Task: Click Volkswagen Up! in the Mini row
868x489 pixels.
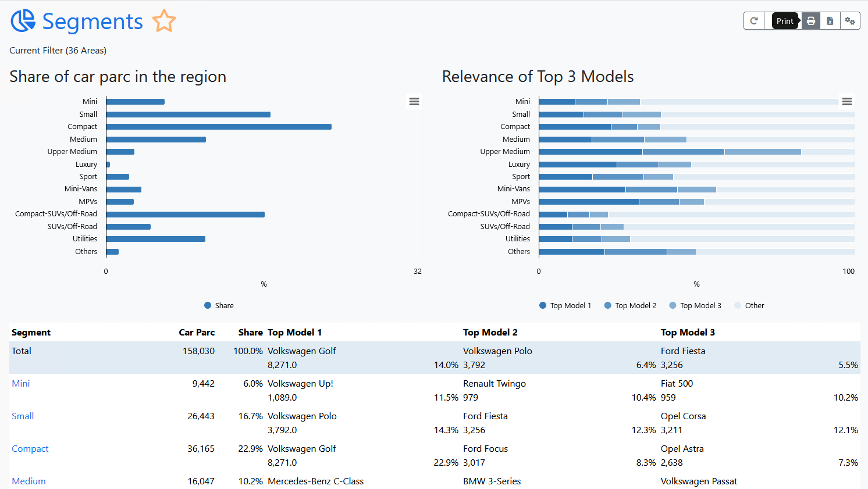Action: point(300,384)
